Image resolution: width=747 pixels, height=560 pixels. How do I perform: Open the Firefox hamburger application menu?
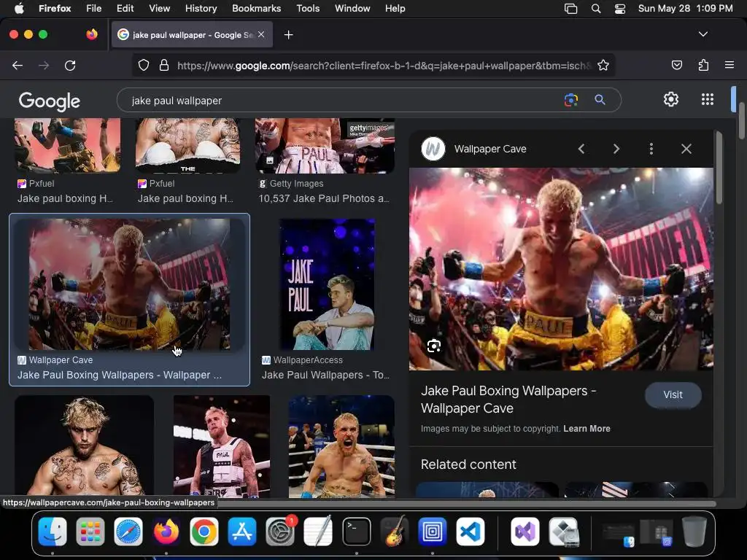(x=729, y=65)
